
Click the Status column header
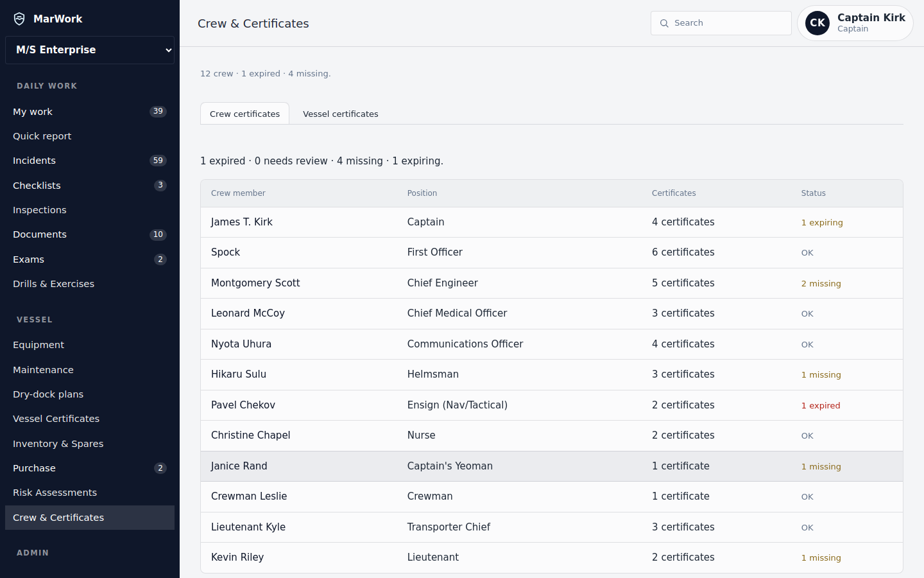pyautogui.click(x=813, y=193)
